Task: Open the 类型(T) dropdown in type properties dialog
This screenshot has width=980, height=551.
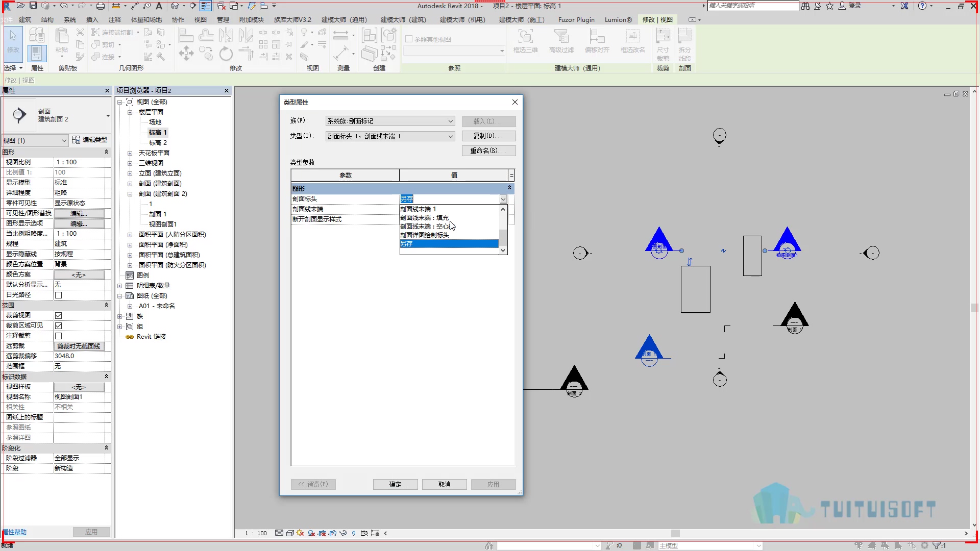Action: (390, 136)
